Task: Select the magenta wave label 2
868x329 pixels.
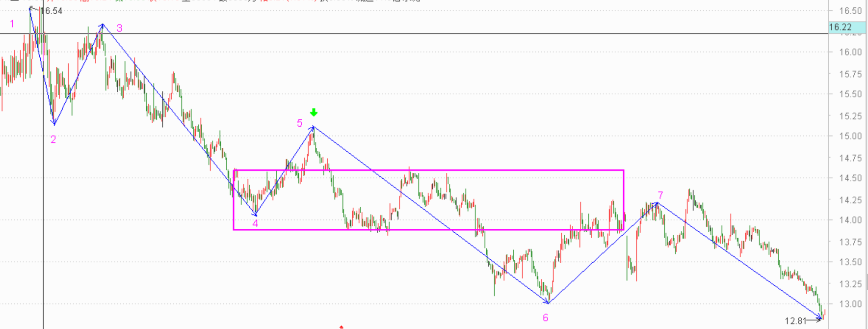Action: pos(53,139)
